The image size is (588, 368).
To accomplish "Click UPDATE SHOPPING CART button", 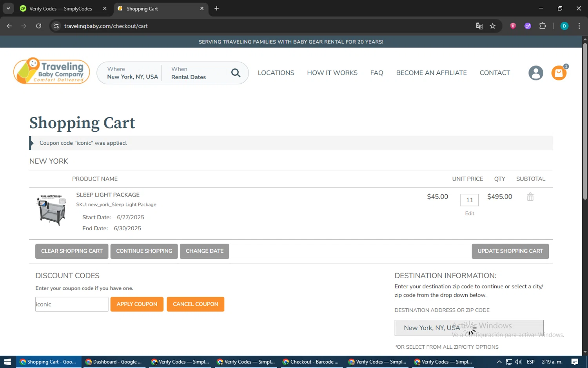I will tap(510, 251).
